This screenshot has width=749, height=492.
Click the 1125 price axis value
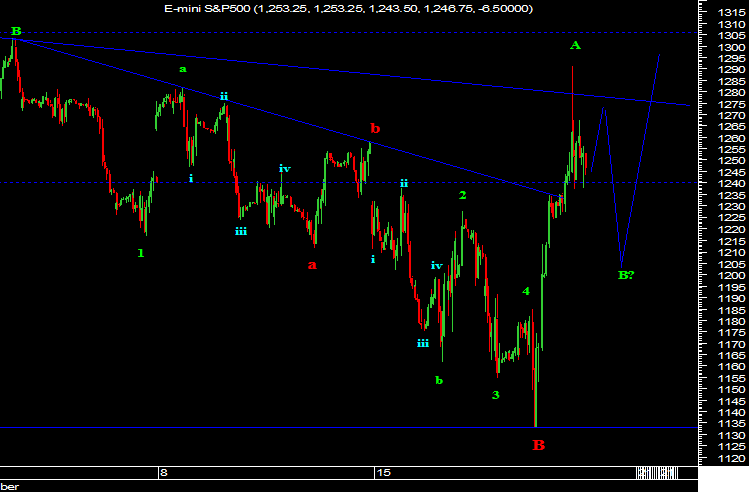point(731,447)
